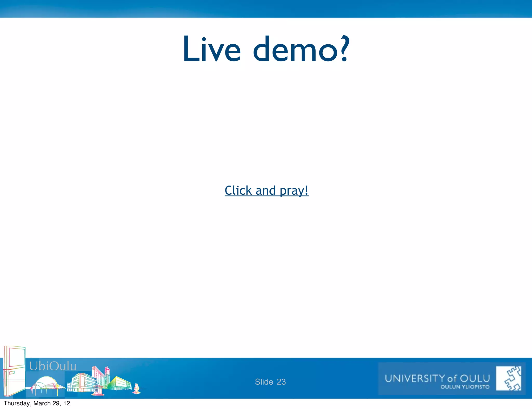Viewport: 532px width, 409px height.
Task: Click the "Slide 23" footer label
Action: [x=270, y=382]
